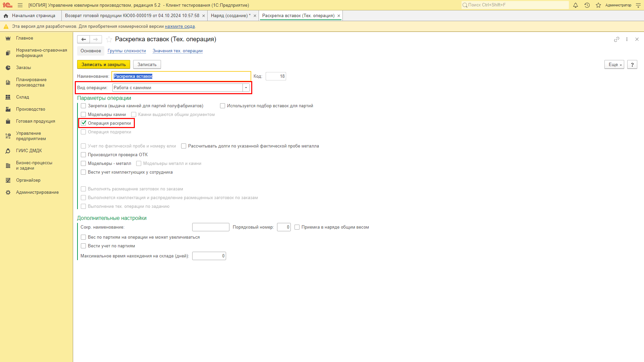The image size is (644, 362).
Task: Toggle Рассчитывать долги по фактической пробе
Action: pos(183,146)
